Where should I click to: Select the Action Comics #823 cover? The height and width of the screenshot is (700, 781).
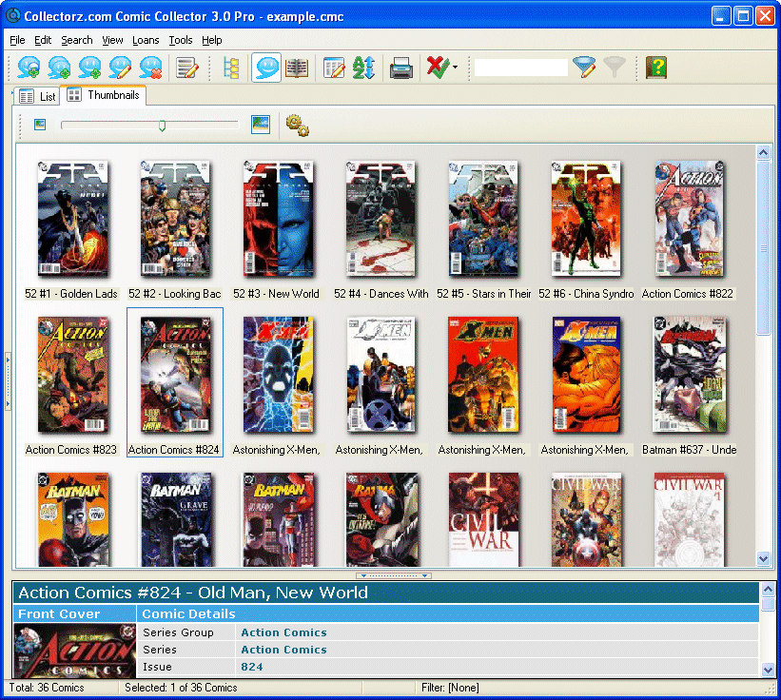(x=72, y=375)
